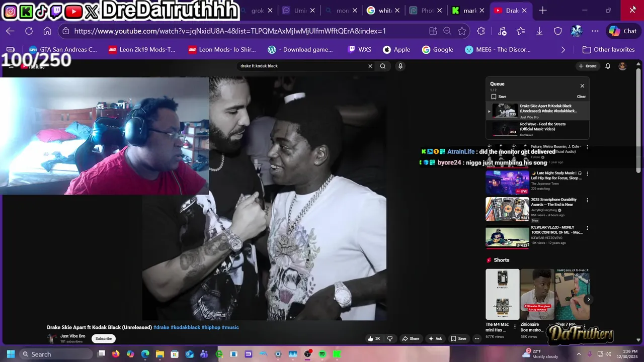Click the Ask button under video
Image resolution: width=644 pixels, height=362 pixels.
point(435,339)
